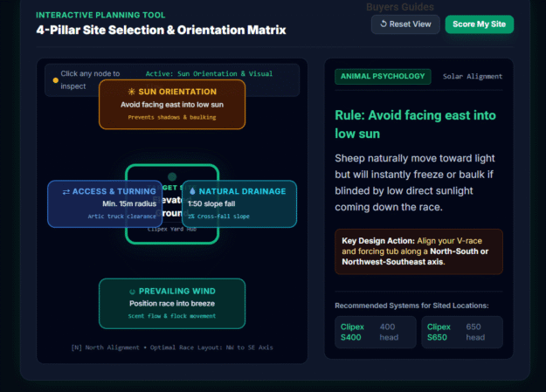Screen dimensions: 546x392
Task: Click the Reset View button
Action: tap(405, 24)
